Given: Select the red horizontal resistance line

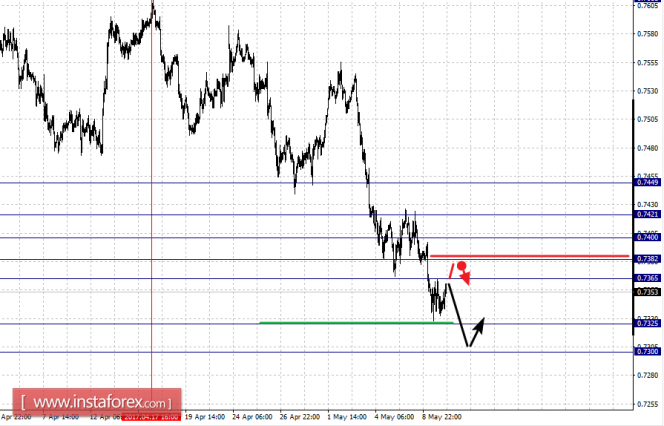Looking at the screenshot, I should tap(529, 256).
